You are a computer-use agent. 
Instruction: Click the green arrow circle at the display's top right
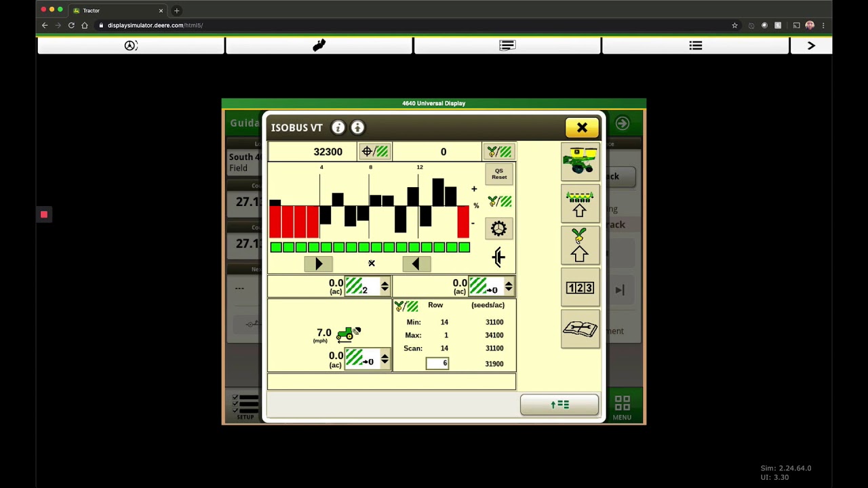pos(623,123)
